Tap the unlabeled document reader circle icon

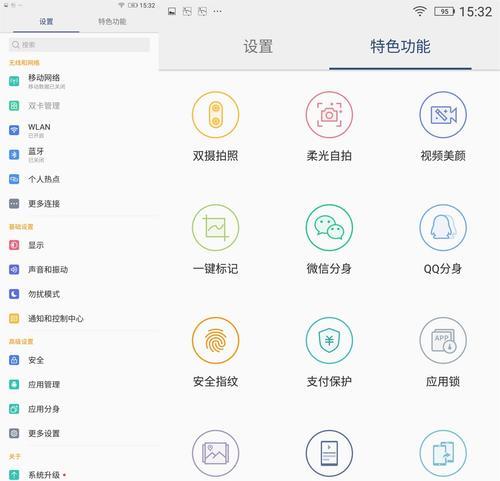click(329, 453)
